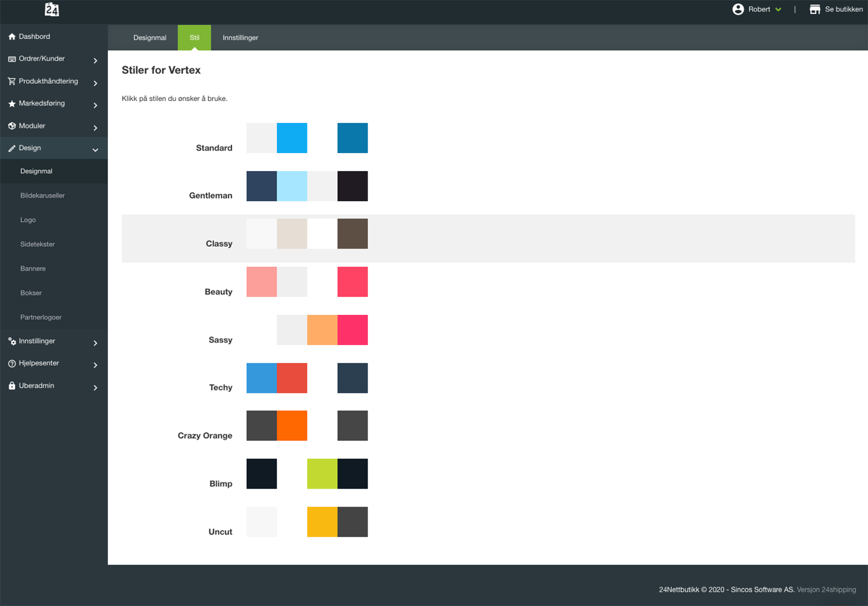Image resolution: width=868 pixels, height=606 pixels.
Task: Expand the Moduler menu chevron
Action: (95, 128)
